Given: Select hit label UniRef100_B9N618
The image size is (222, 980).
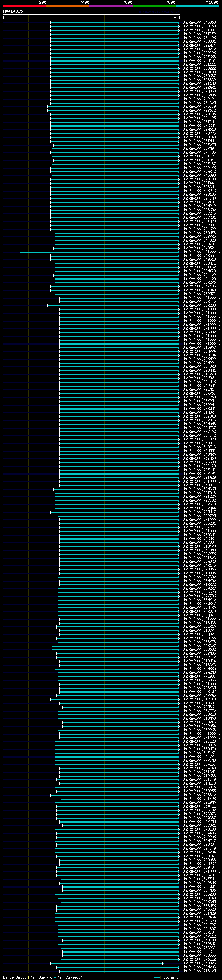Looking at the screenshot, I should 199,129.
